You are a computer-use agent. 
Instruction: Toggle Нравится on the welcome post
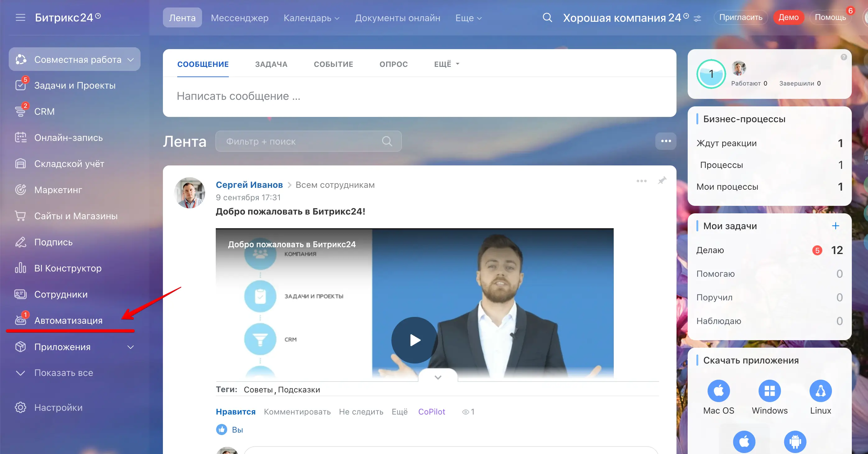coord(236,411)
